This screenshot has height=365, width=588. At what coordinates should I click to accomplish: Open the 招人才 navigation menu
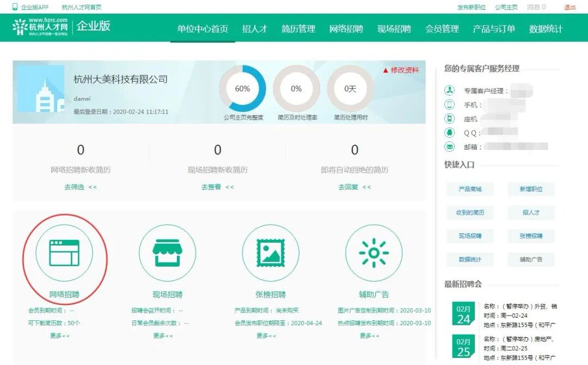click(x=255, y=29)
